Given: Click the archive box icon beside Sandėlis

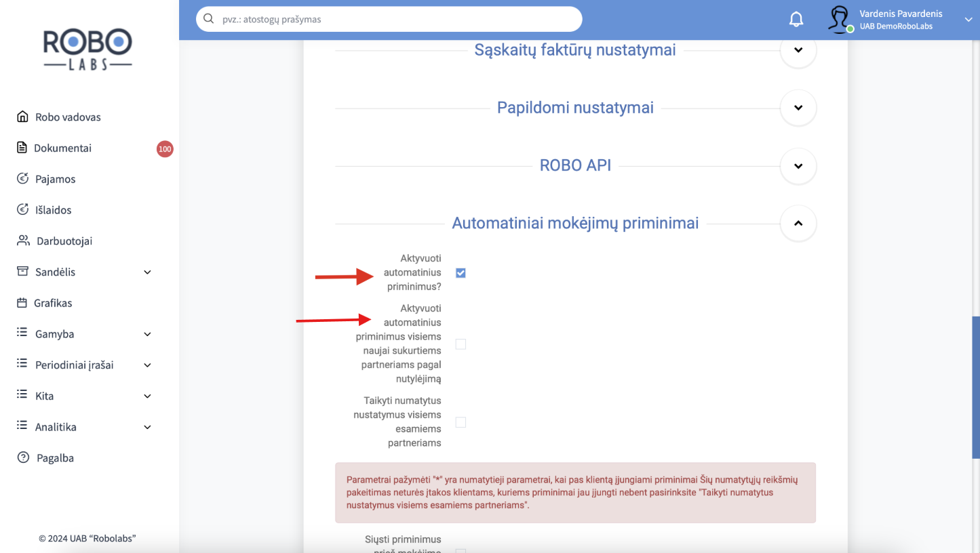Looking at the screenshot, I should point(23,272).
